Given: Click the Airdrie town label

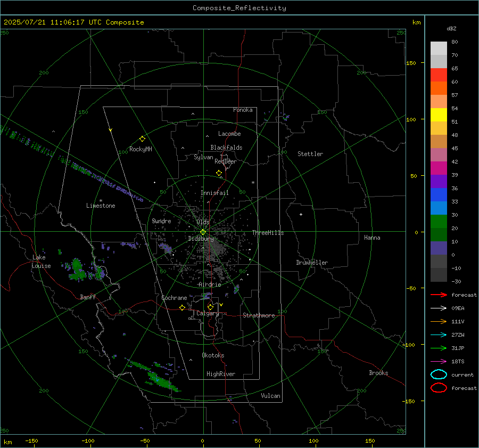Looking at the screenshot, I should tap(210, 284).
